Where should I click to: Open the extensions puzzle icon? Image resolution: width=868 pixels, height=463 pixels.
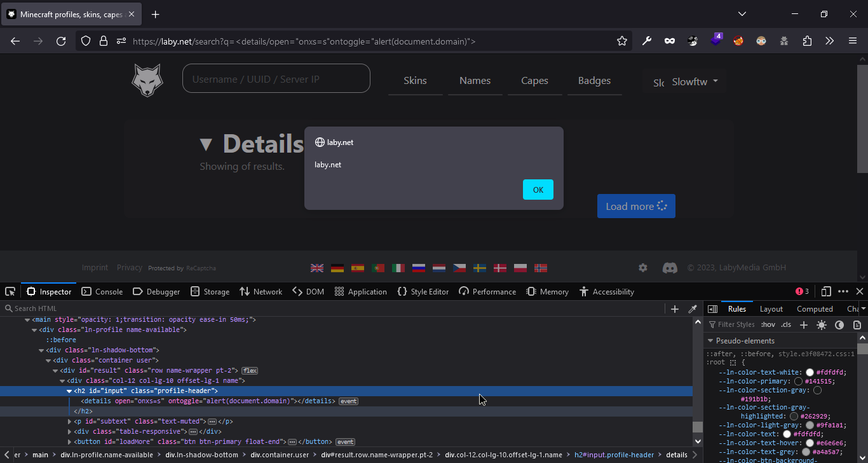(807, 41)
